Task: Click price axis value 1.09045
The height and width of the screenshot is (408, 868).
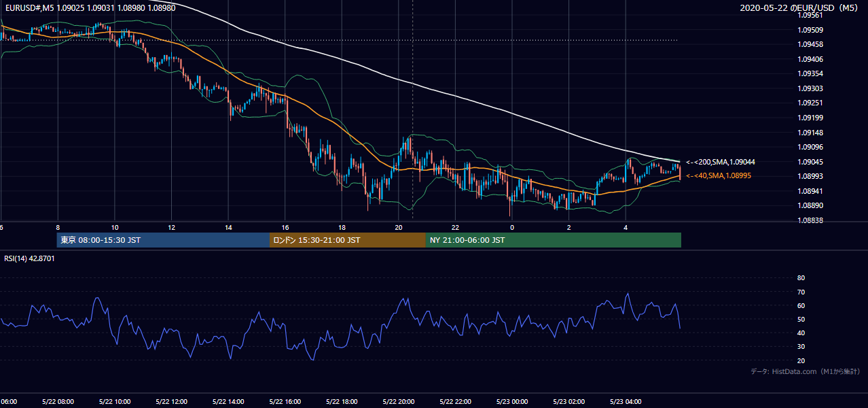Action: tap(810, 162)
